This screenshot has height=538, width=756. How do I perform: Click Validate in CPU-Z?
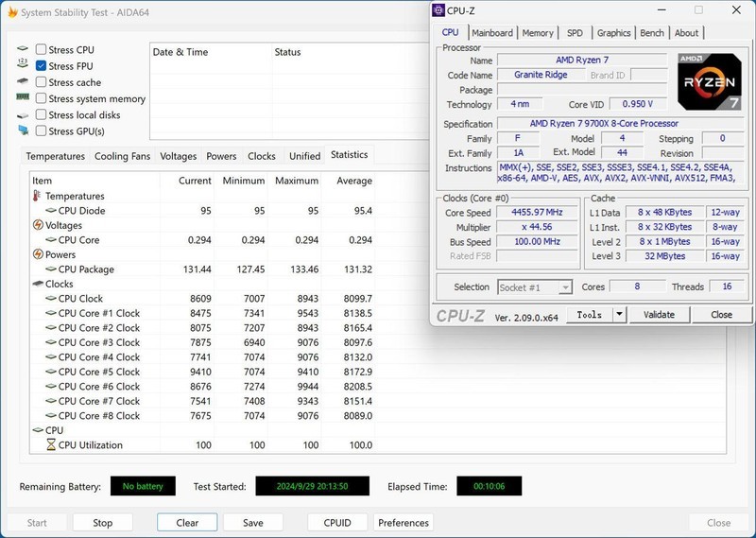659,315
